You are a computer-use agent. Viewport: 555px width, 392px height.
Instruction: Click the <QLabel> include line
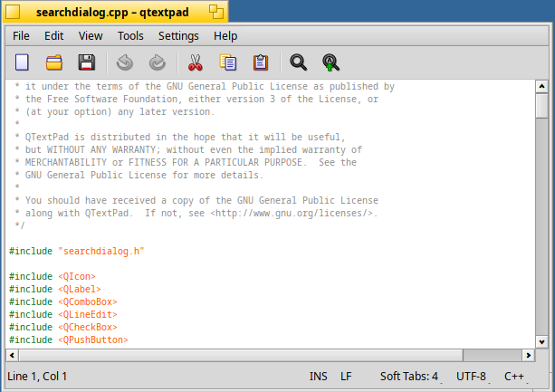[x=55, y=289]
